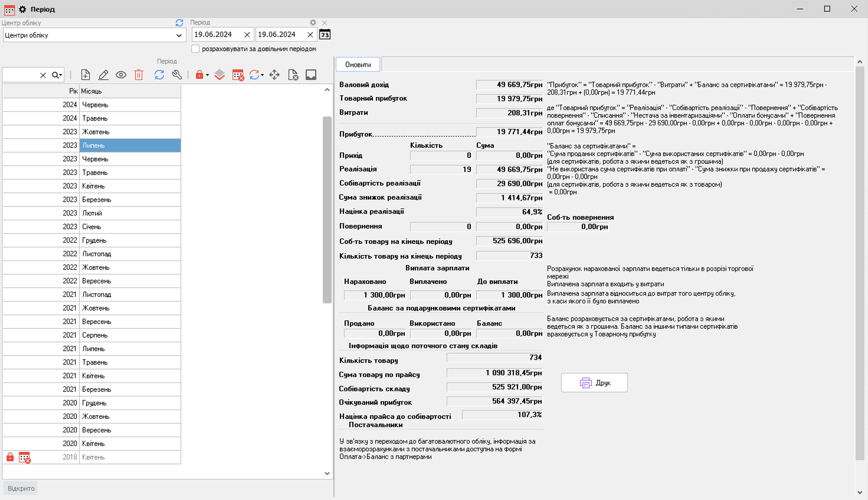Image resolution: width=868 pixels, height=500 pixels.
Task: Click the eye view icon in toolbar
Action: [121, 75]
